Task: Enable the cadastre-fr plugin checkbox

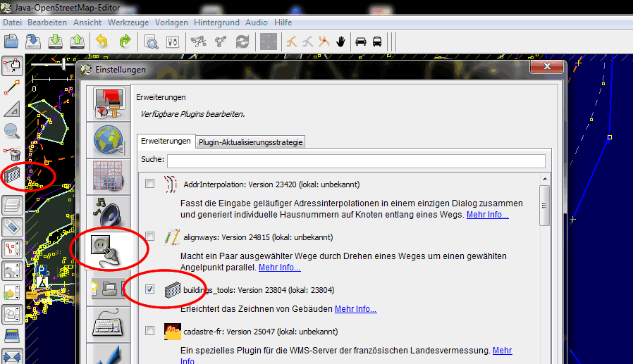Action: pos(149,330)
